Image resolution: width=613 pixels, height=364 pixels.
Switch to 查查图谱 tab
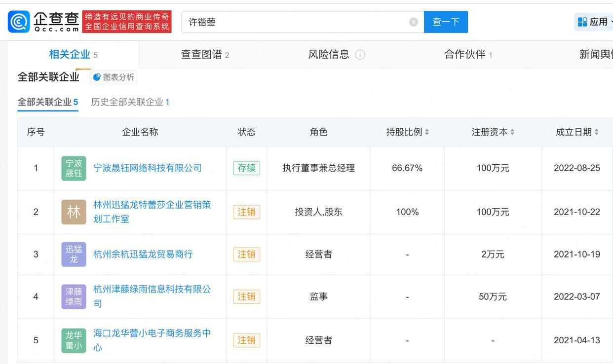coord(205,55)
